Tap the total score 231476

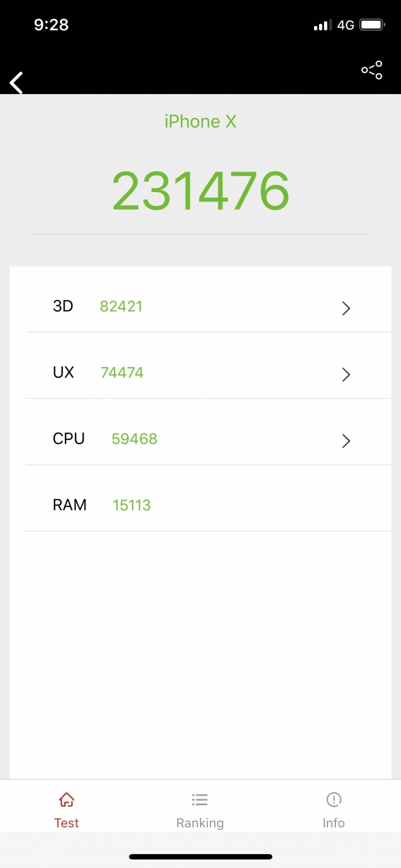200,190
